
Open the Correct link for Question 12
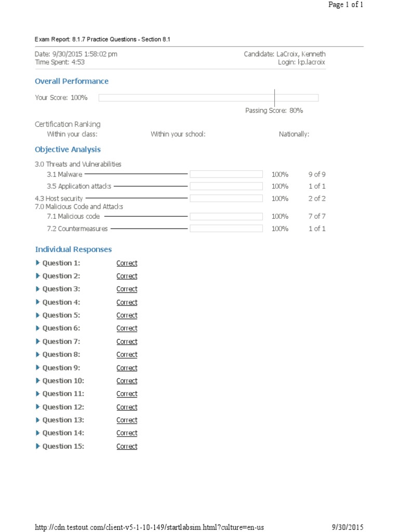(127, 407)
